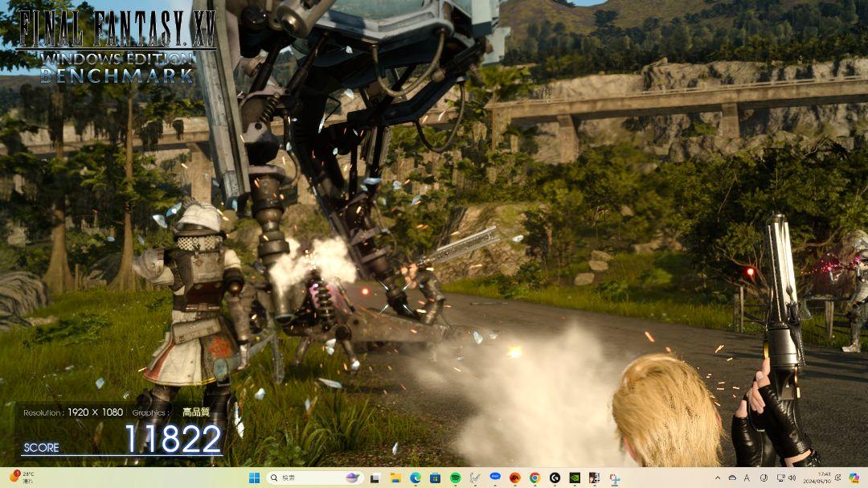Open OneDrive cloud tray icon
The image size is (868, 488).
732,478
